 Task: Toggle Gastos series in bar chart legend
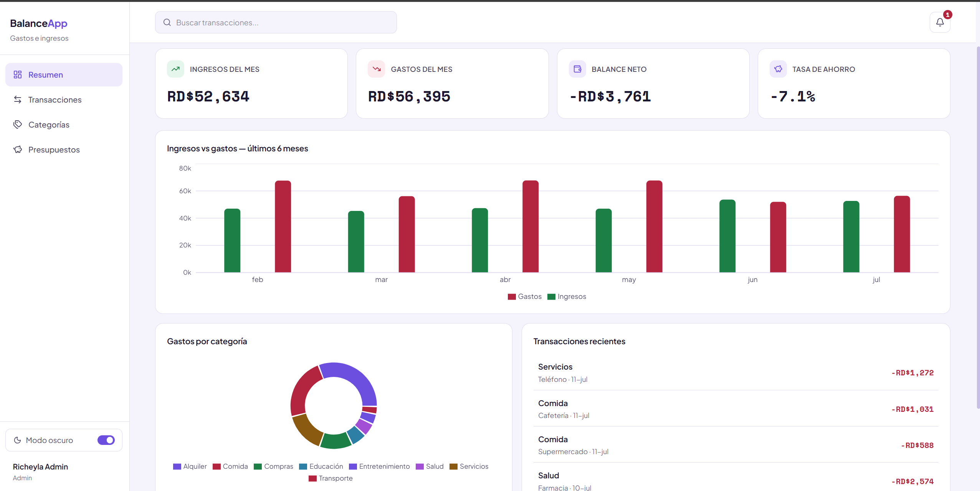click(x=524, y=297)
